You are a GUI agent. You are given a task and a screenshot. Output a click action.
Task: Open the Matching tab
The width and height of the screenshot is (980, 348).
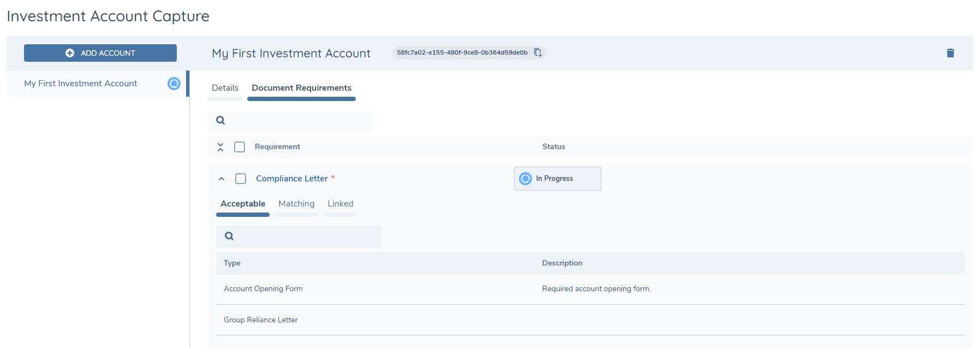(x=296, y=204)
